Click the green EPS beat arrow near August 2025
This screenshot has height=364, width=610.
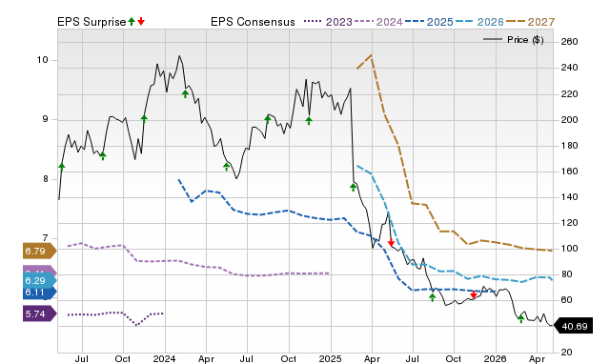pos(432,298)
